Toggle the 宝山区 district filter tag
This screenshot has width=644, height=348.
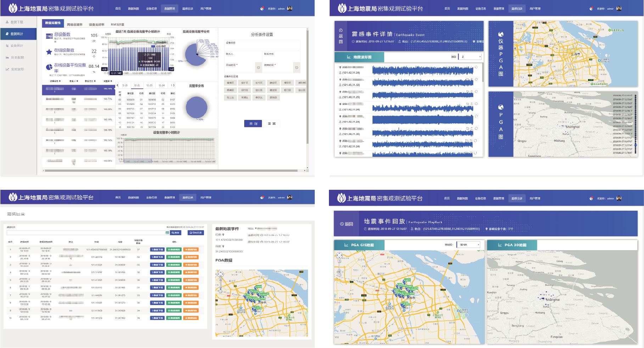(259, 90)
